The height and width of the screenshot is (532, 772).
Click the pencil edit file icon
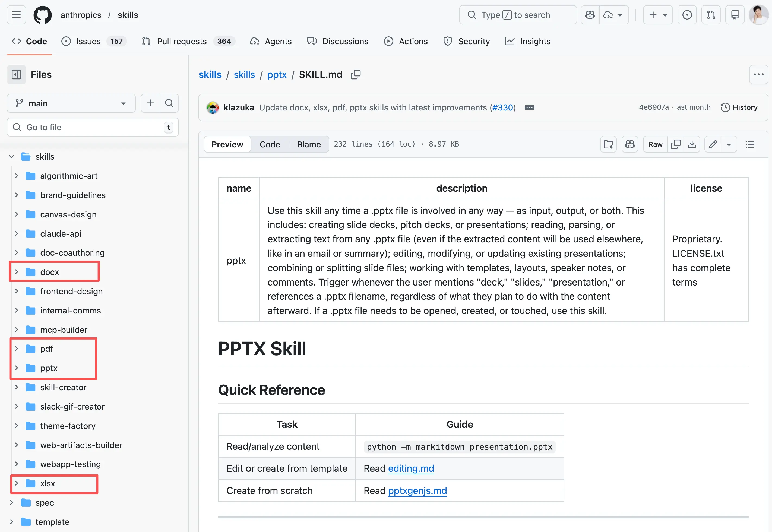pos(713,144)
